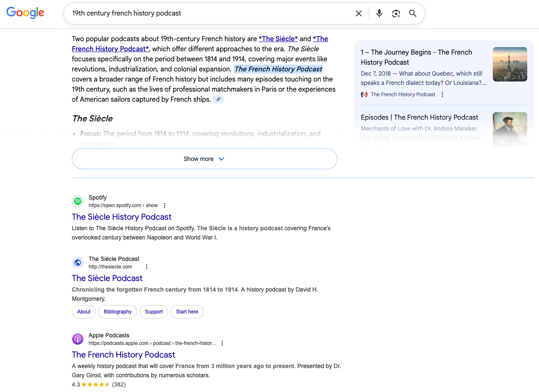Click the Eiffel Tower thumbnail image

coord(510,64)
